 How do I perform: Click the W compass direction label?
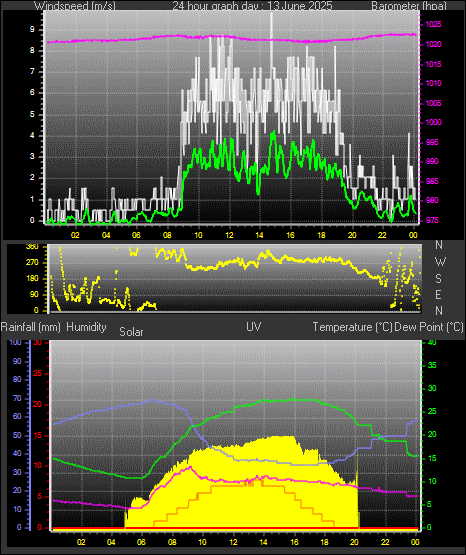[x=440, y=262]
